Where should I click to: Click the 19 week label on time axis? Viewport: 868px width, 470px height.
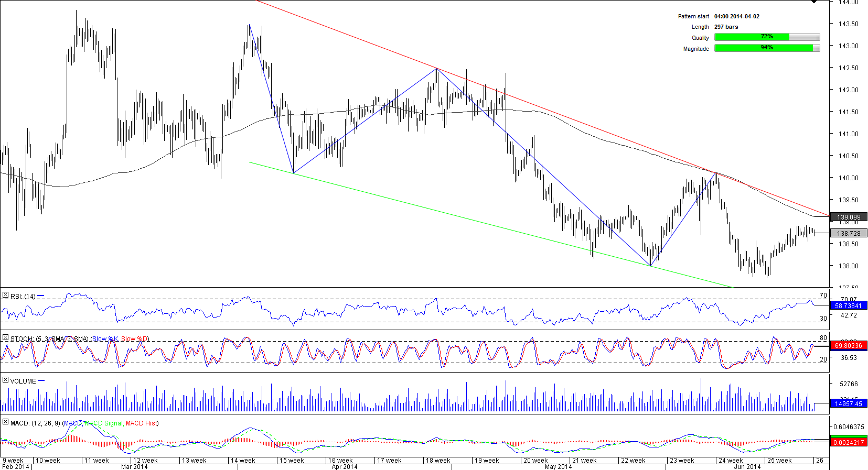(487, 461)
